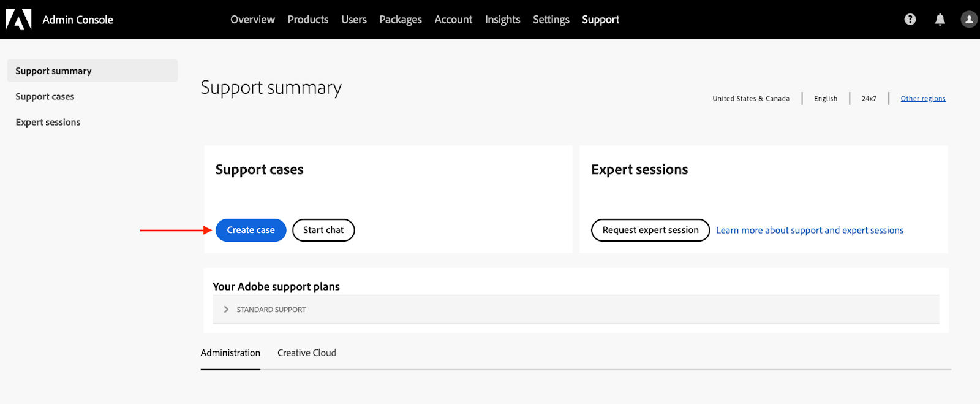Click the STANDARD SUPPORT label
The image size is (980, 404).
pos(271,310)
